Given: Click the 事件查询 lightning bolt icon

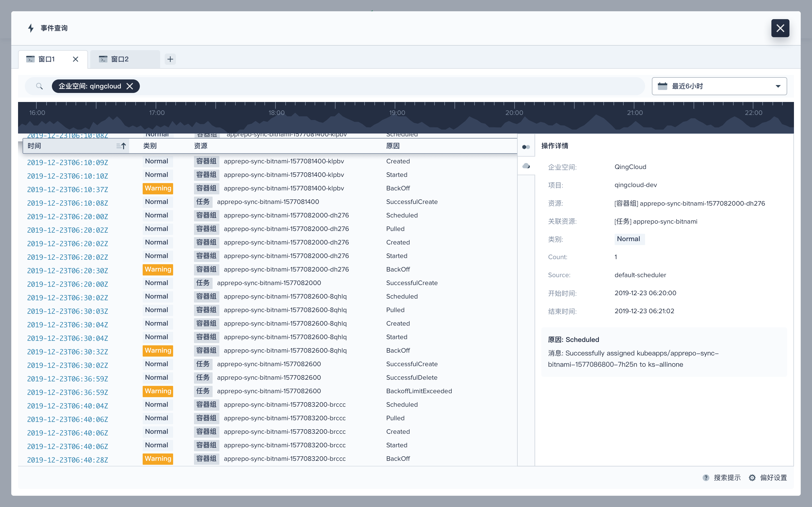Looking at the screenshot, I should pyautogui.click(x=31, y=28).
